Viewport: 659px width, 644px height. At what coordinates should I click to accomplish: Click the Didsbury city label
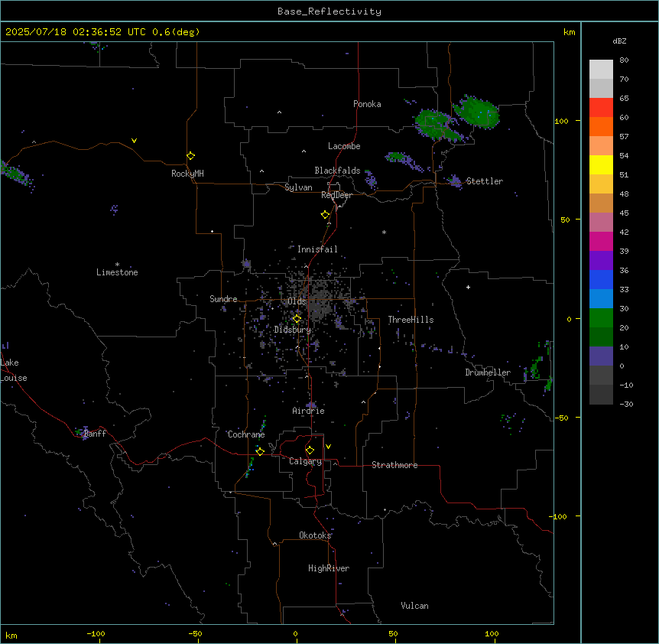[292, 330]
